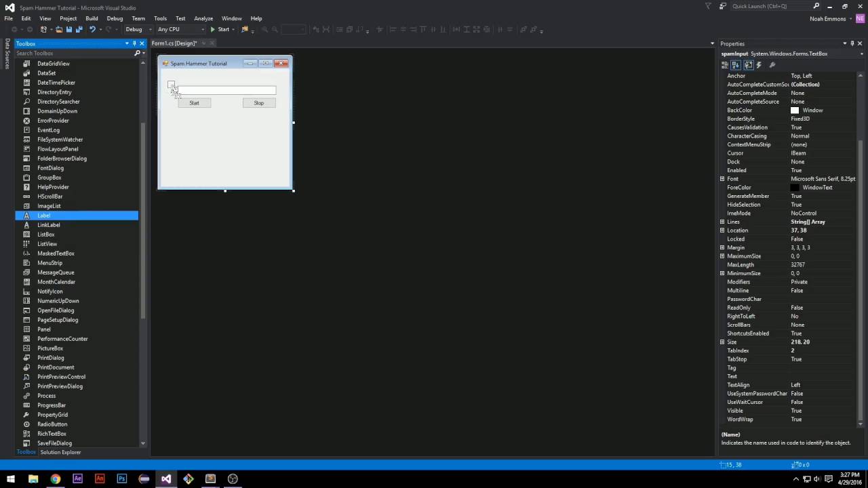Click the Visual Studio taskbar icon

tap(166, 479)
